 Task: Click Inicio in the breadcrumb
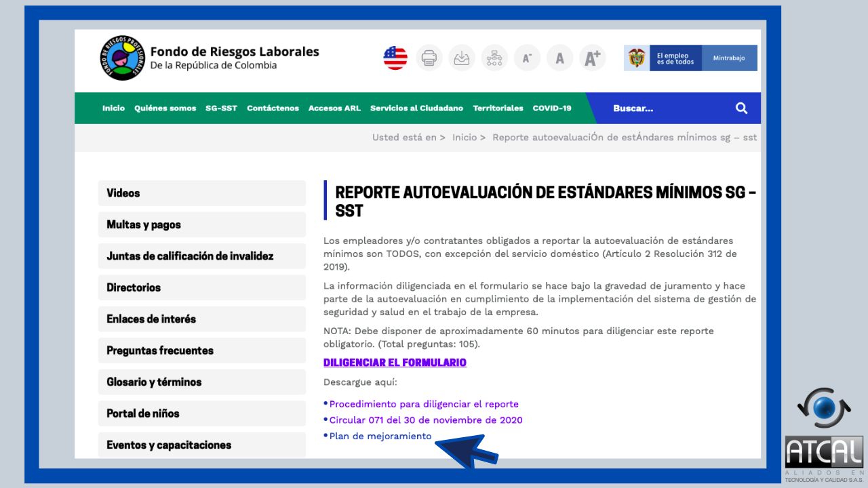[465, 138]
